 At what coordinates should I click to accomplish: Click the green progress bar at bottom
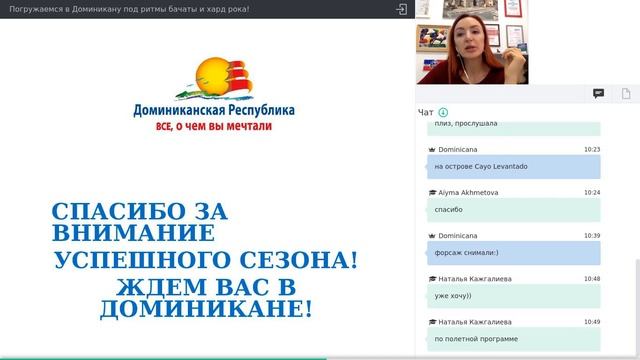[163, 358]
